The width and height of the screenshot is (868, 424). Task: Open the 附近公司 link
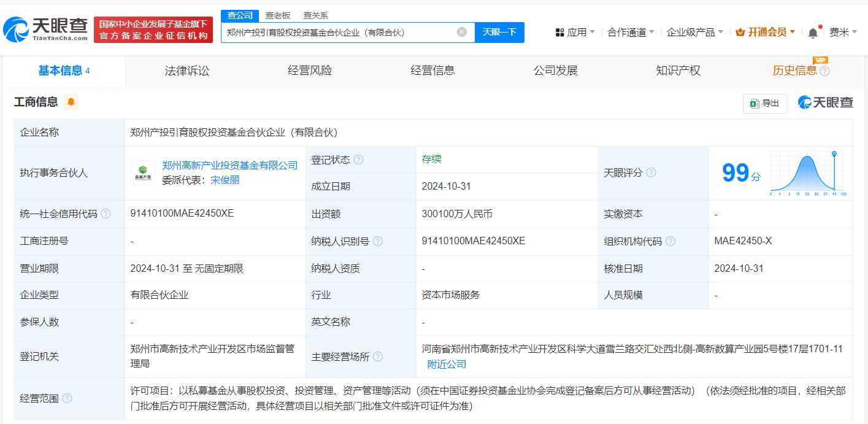pos(447,364)
